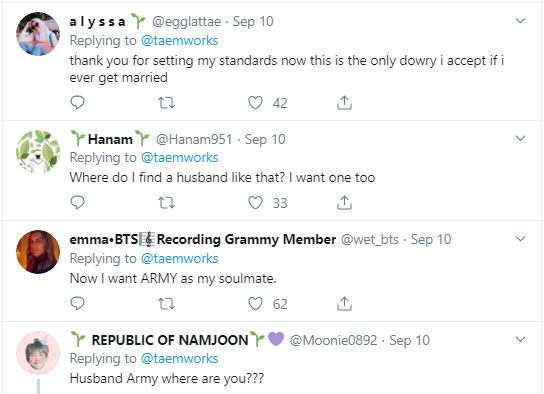Reply to alyssa's tweet about dowry

tap(77, 103)
